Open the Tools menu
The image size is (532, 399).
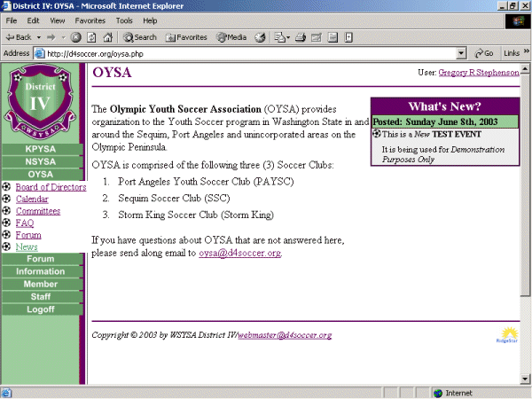click(124, 20)
